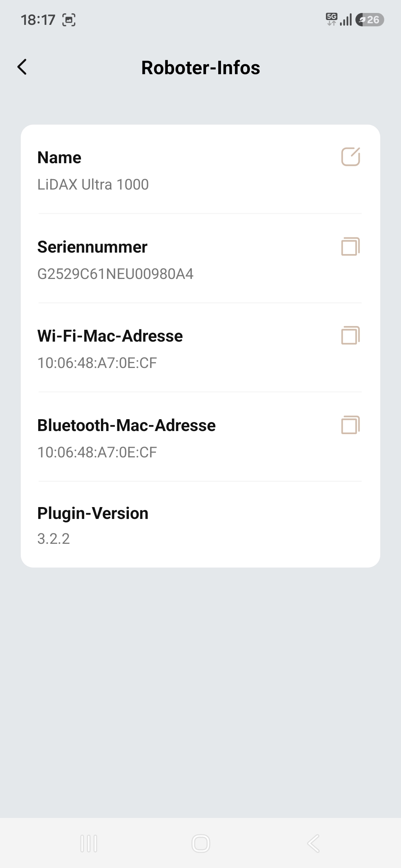Open recent apps from navigation bar
Image resolution: width=401 pixels, height=868 pixels.
point(89,844)
